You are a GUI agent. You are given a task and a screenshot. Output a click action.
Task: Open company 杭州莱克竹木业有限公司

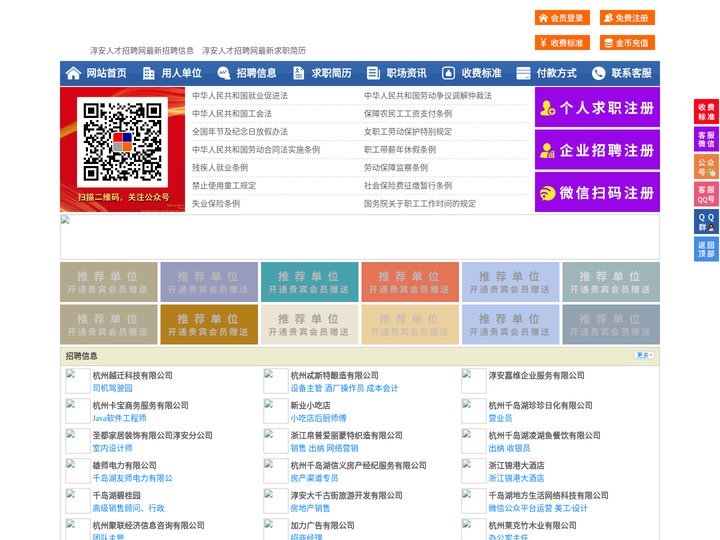tap(532, 525)
